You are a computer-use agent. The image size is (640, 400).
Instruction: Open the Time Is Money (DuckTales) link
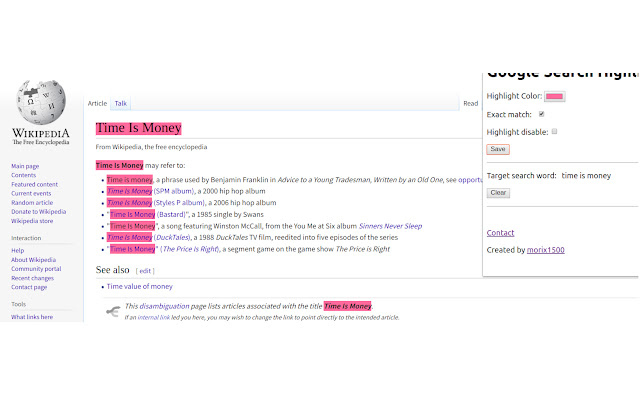click(149, 237)
